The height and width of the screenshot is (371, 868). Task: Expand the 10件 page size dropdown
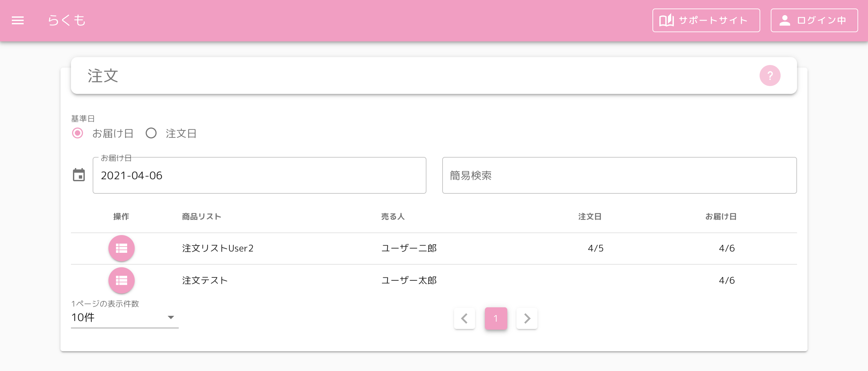[124, 317]
